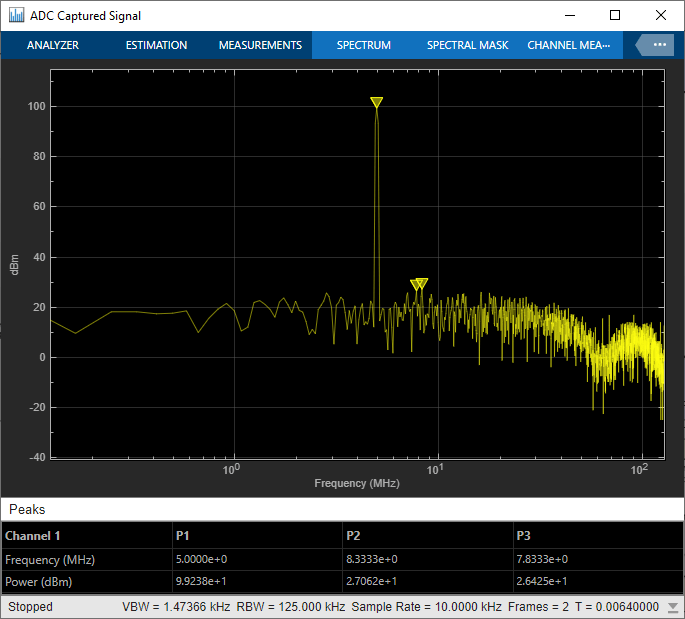
Task: Click the RBW = 125.000 kHz readout
Action: coord(291,606)
